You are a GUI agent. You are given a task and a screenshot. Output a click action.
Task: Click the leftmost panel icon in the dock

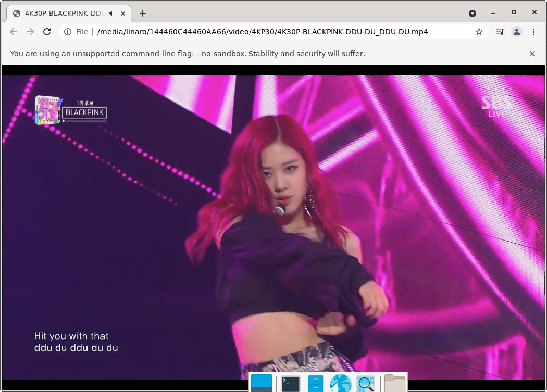pyautogui.click(x=263, y=384)
